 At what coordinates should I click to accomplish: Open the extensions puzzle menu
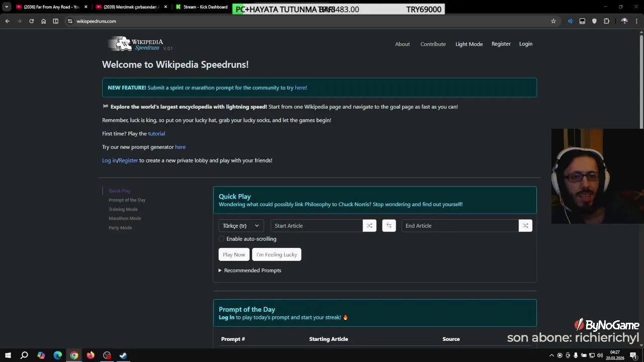pyautogui.click(x=606, y=21)
